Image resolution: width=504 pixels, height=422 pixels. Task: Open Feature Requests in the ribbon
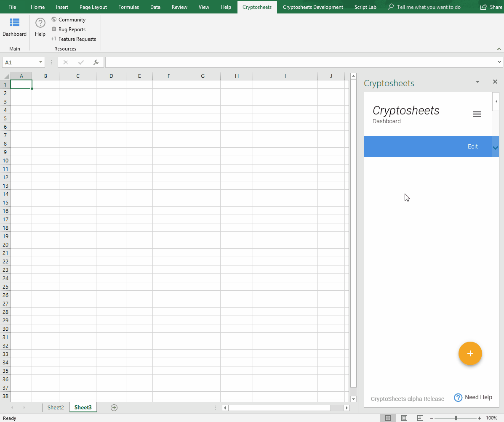point(74,39)
